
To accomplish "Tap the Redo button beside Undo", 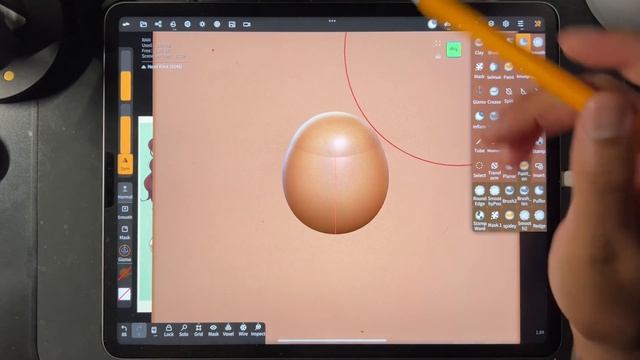I will [139, 330].
